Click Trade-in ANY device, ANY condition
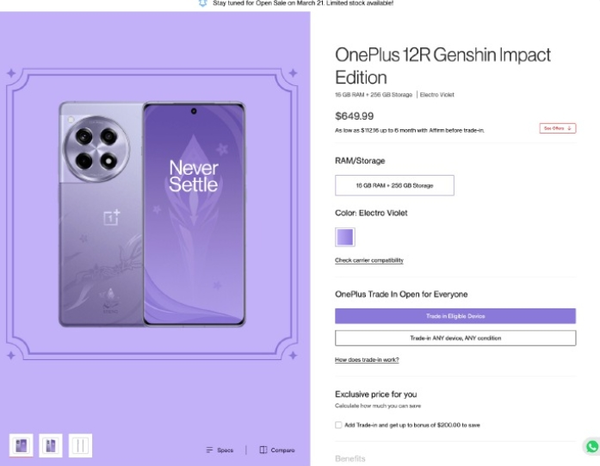 pyautogui.click(x=455, y=338)
